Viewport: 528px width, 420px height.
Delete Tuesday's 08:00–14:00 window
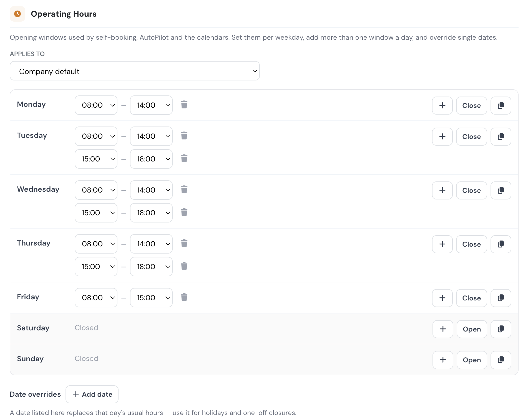pyautogui.click(x=184, y=136)
